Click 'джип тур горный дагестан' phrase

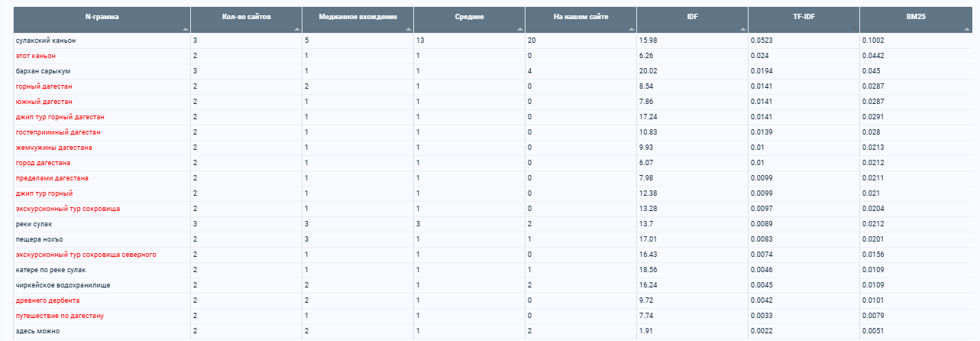(60, 117)
